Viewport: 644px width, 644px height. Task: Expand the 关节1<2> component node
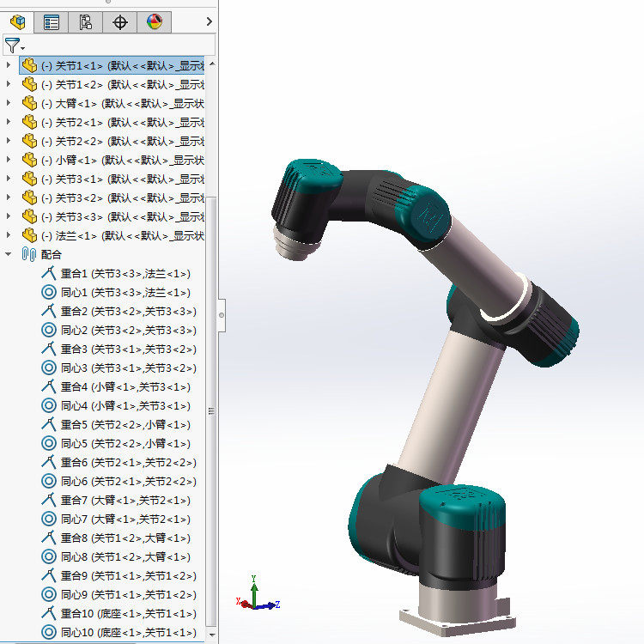[x=9, y=84]
